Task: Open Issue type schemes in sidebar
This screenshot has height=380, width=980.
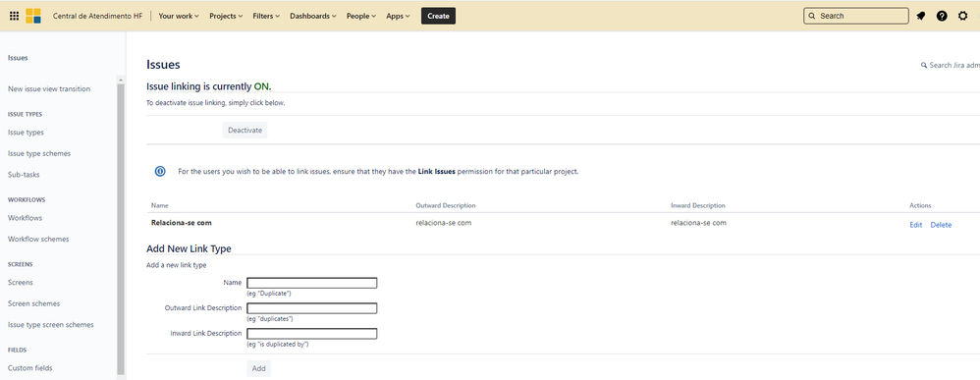Action: coord(38,154)
